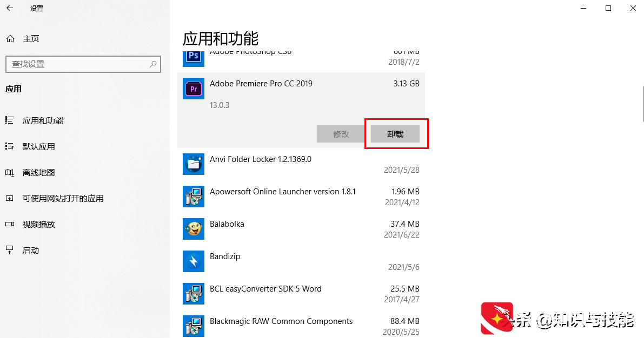This screenshot has height=338, width=644.
Task: Click the app list vertical scrollbar
Action: pyautogui.click(x=643, y=105)
